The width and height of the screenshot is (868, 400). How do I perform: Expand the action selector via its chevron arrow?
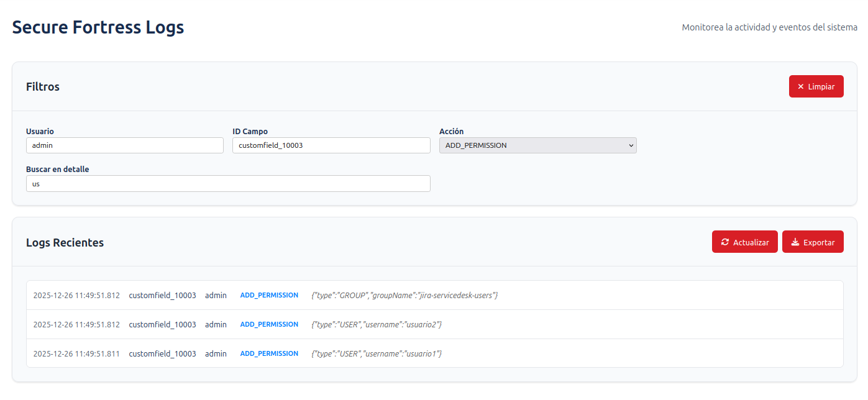point(631,145)
